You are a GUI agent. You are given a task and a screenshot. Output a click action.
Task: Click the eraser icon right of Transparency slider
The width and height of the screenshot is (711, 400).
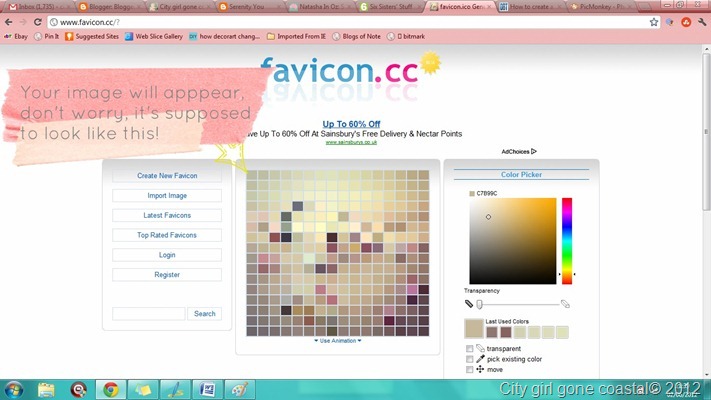pyautogui.click(x=565, y=304)
